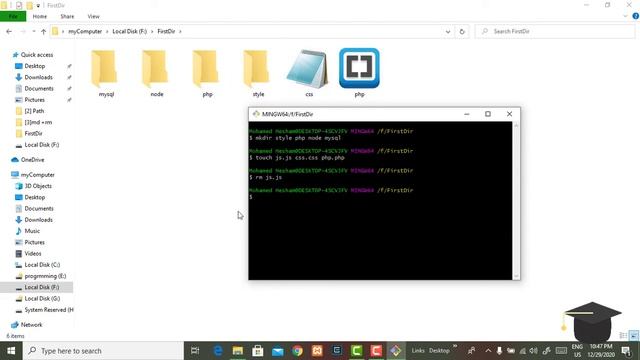Viewport: 640px width, 360px height.
Task: Click FirstDir breadcrumb in address bar
Action: [x=166, y=31]
